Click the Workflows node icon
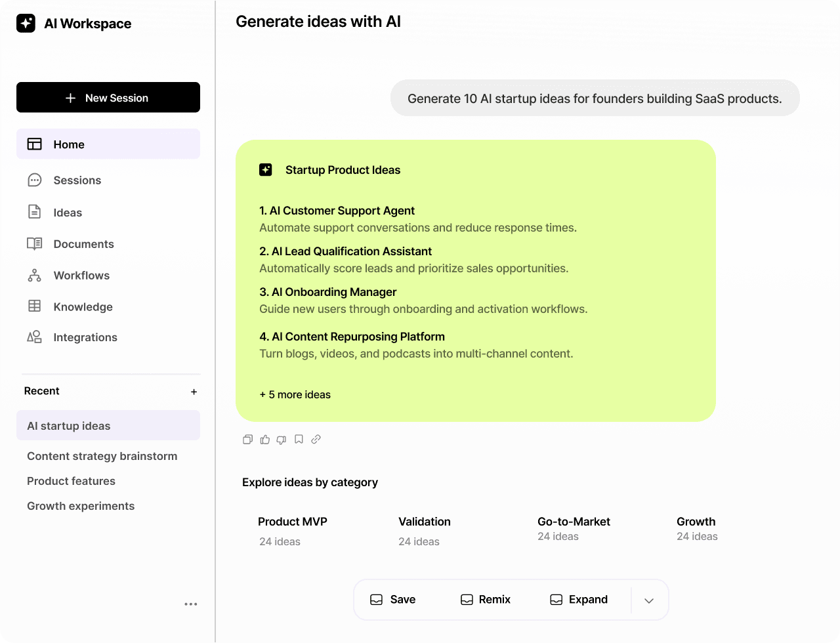 tap(35, 275)
